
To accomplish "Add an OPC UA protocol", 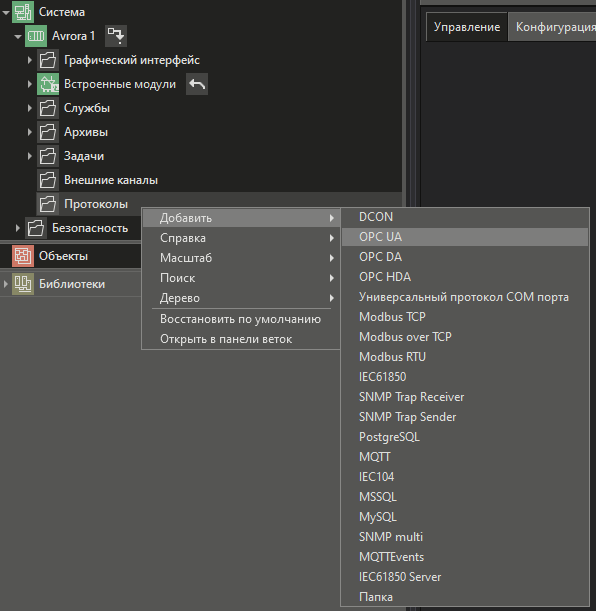I will coord(465,237).
